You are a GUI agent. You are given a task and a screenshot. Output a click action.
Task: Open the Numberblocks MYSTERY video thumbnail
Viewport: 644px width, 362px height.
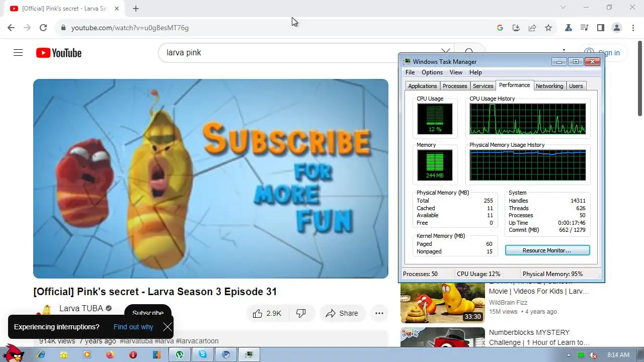coord(443,337)
